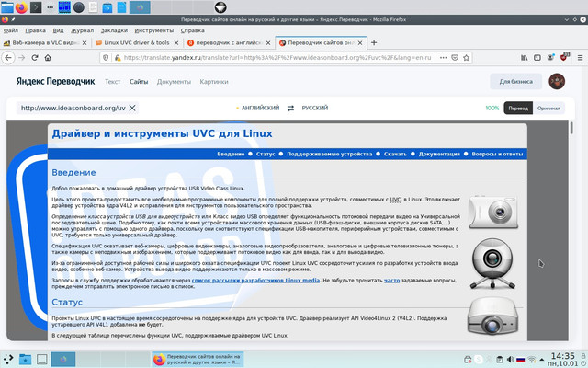Open the Справка menu
The height and width of the screenshot is (368, 588).
click(x=192, y=30)
